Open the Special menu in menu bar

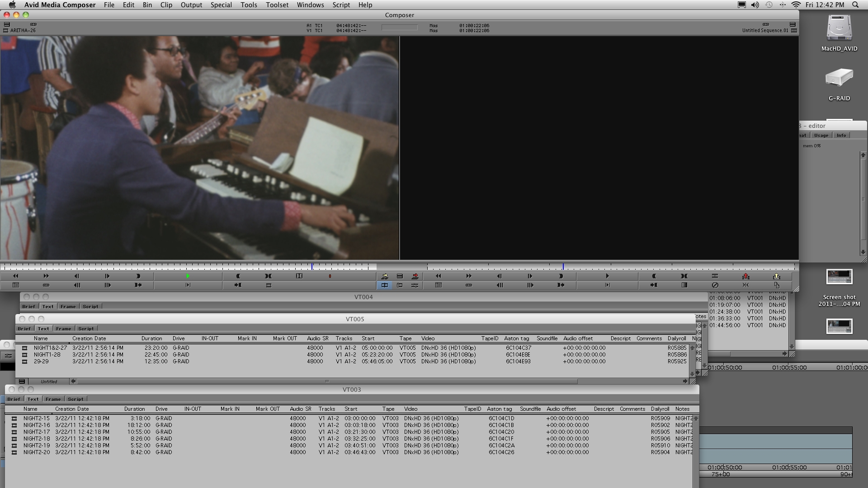coord(221,5)
